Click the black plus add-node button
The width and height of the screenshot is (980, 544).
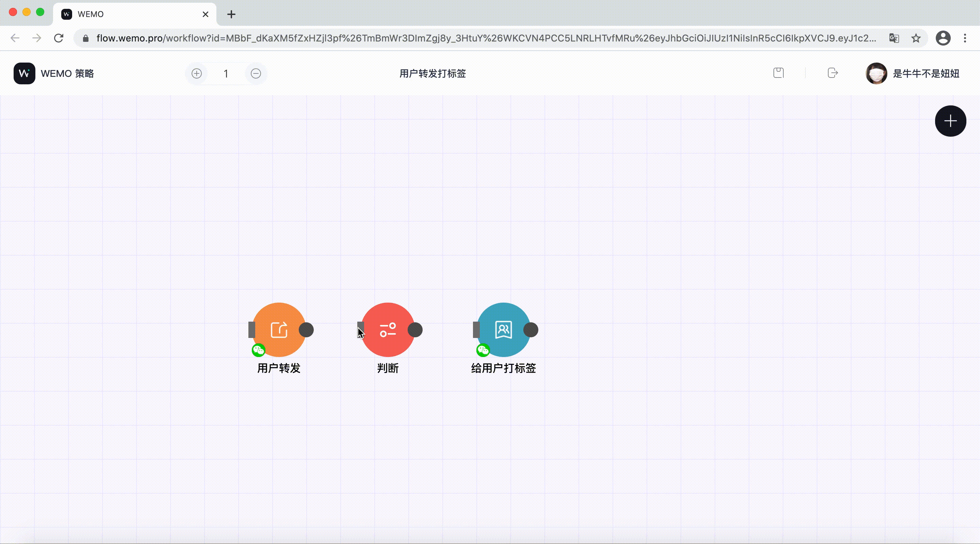950,121
